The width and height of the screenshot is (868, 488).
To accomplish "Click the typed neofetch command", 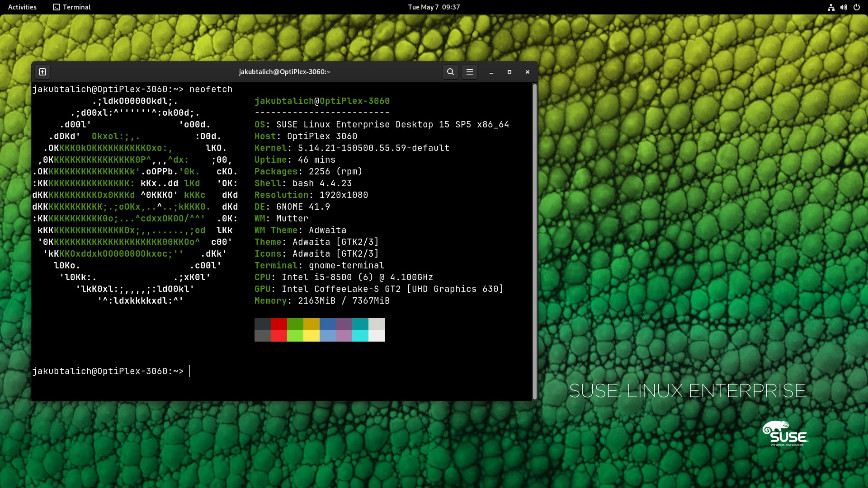I will pyautogui.click(x=211, y=89).
